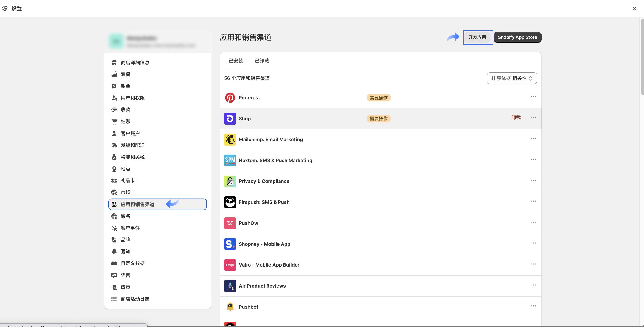Click the 开发应用 button
Image resolution: width=644 pixels, height=328 pixels.
click(477, 37)
